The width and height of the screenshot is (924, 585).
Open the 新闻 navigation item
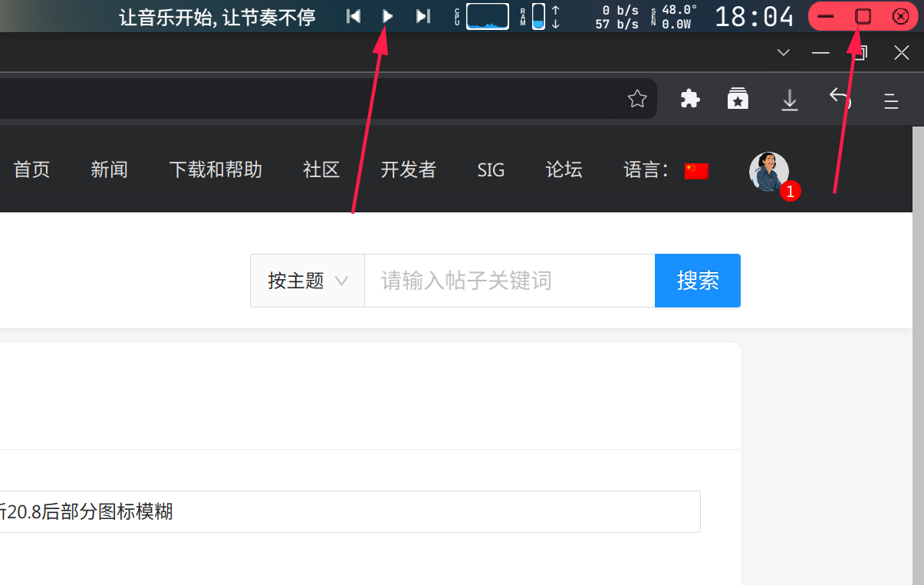(x=109, y=169)
